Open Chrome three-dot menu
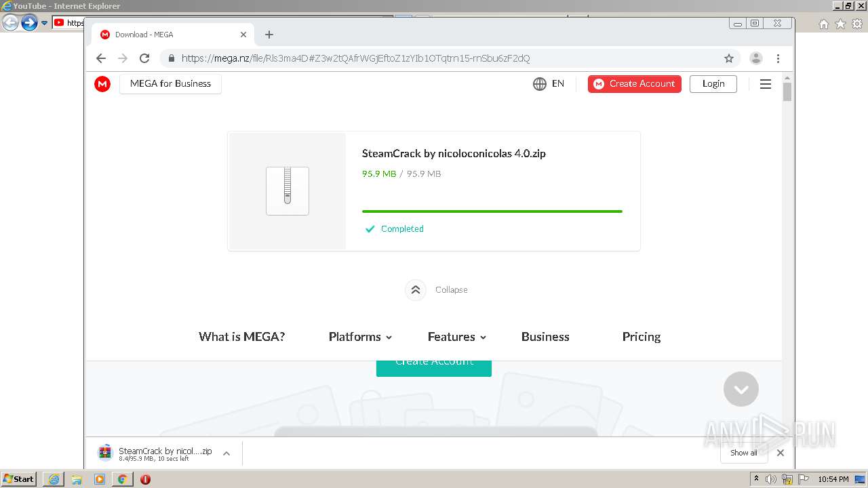868x488 pixels. coord(778,58)
